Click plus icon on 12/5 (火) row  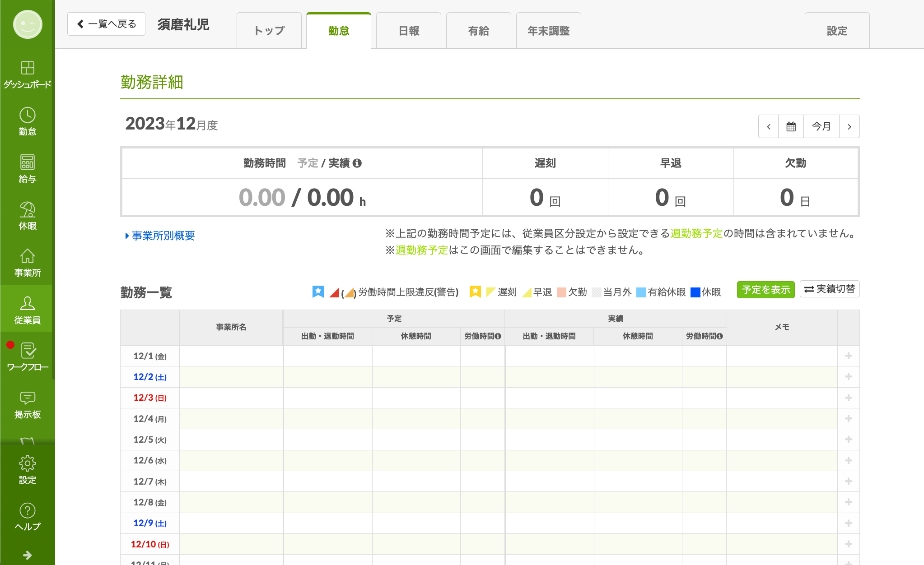click(848, 440)
